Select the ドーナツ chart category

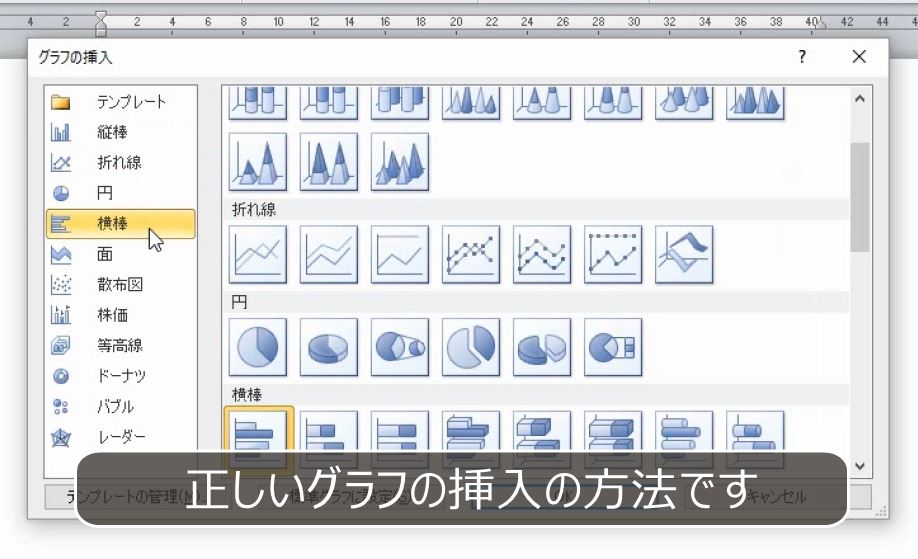coord(120,376)
